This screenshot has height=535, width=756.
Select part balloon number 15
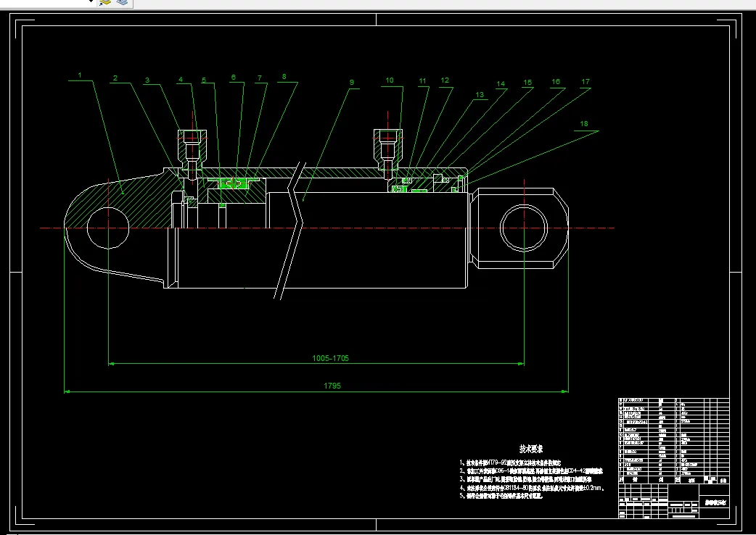point(527,83)
